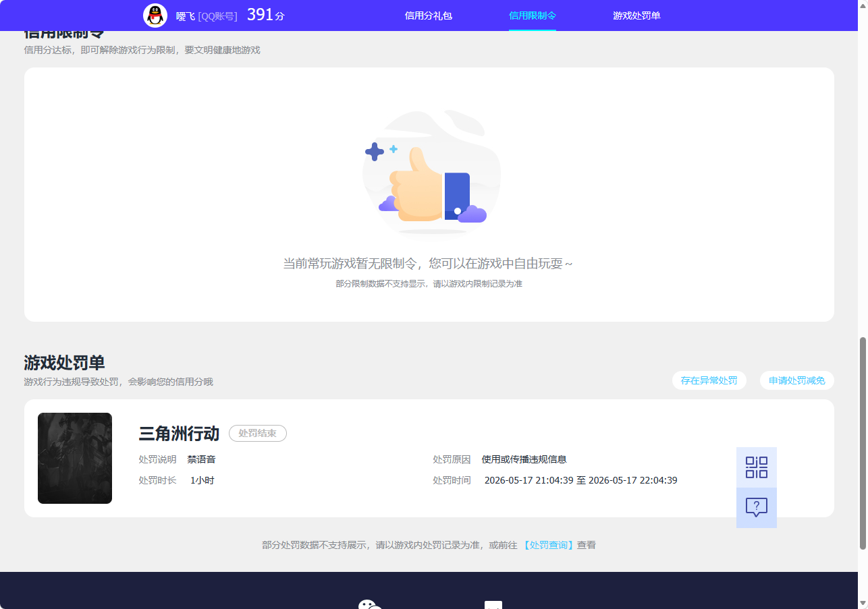868x609 pixels.
Task: Click the 处罚结束 status badge
Action: [258, 433]
